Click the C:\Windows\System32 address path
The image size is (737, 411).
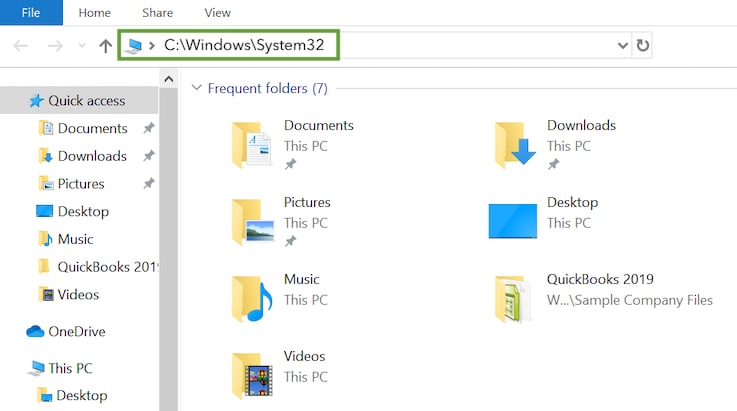pos(244,45)
